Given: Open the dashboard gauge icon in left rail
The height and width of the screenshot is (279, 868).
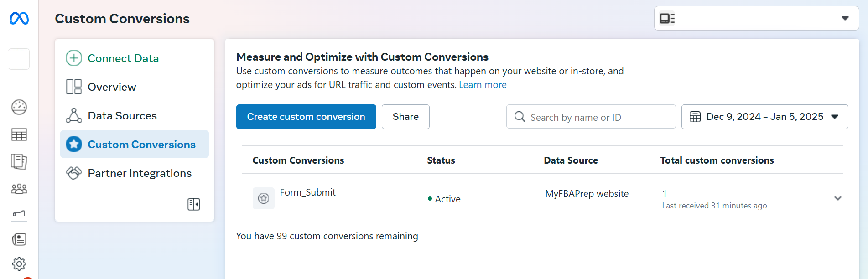Looking at the screenshot, I should pos(19,107).
